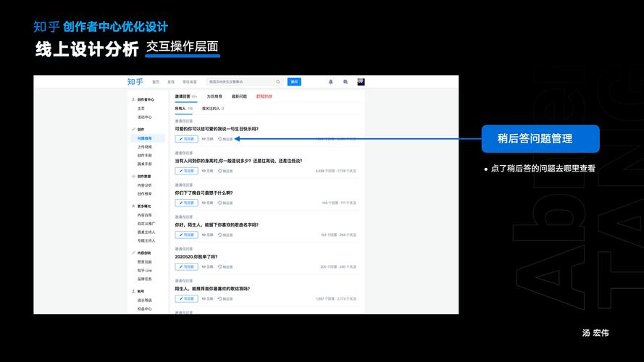Click the blue 提问 button
Screen dimensions: 644x362
[x=294, y=82]
